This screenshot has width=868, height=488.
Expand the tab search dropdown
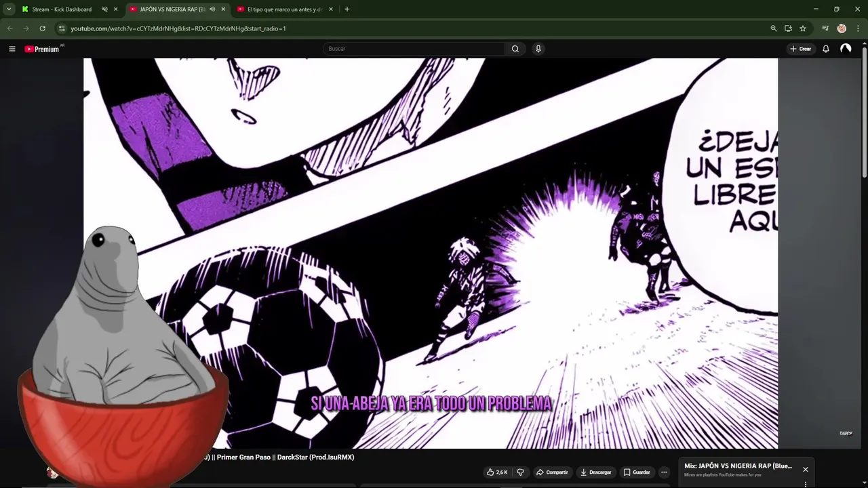pos(9,9)
